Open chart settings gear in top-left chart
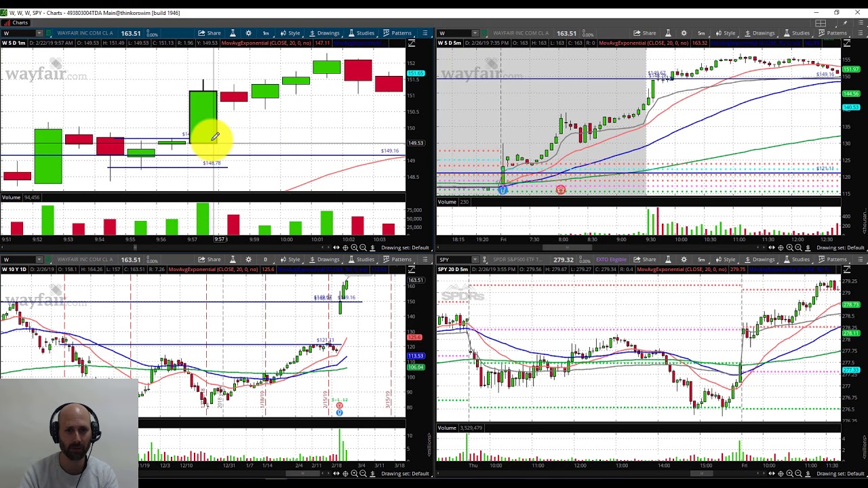This screenshot has width=868, height=488. click(248, 33)
